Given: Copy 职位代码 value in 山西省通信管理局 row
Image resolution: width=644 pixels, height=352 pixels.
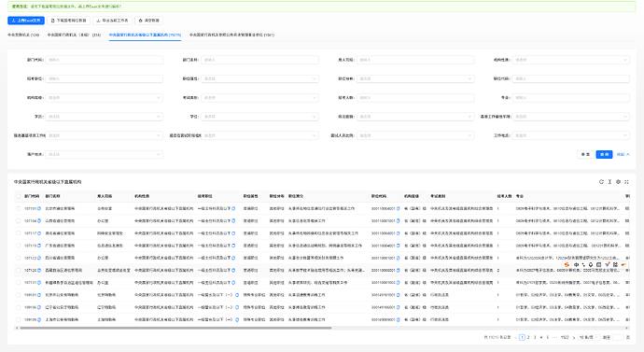Looking at the screenshot, I should pos(398,221).
